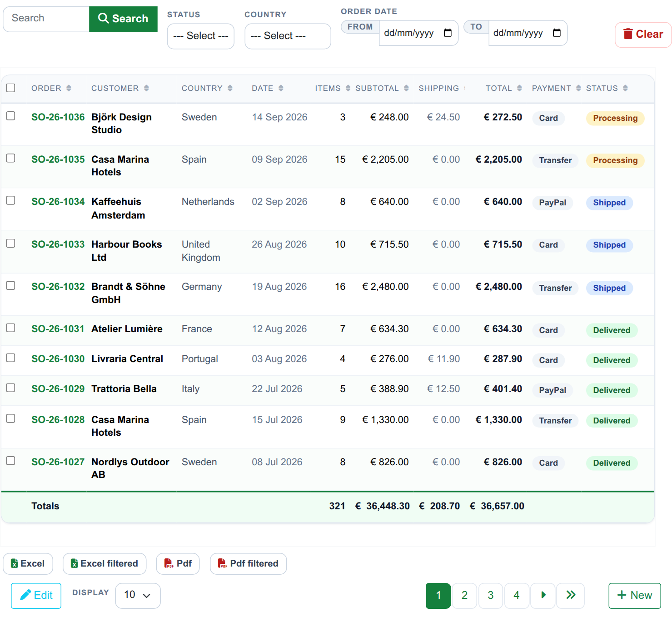This screenshot has height=627, width=672.
Task: Open the COUNTRY filter dropdown
Action: tap(288, 36)
